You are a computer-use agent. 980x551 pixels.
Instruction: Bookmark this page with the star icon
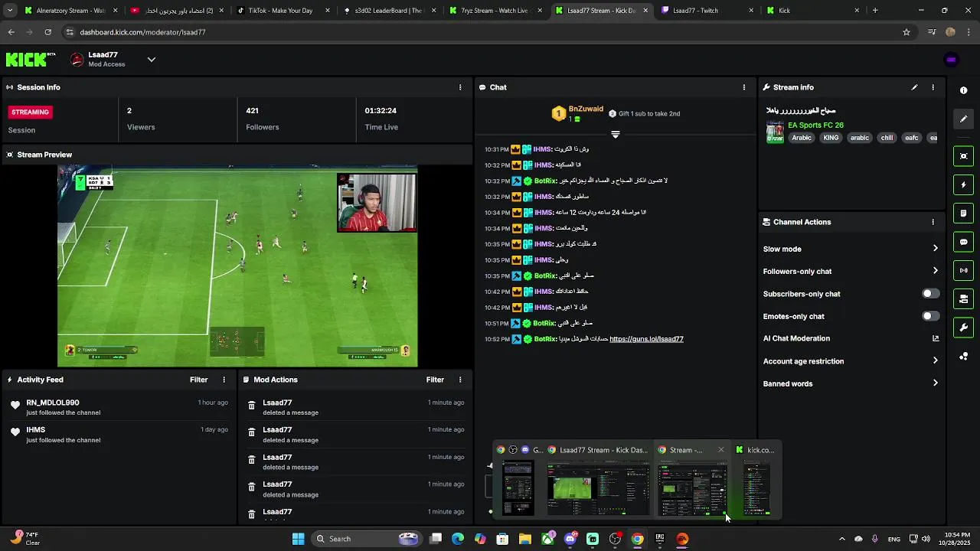pyautogui.click(x=906, y=32)
